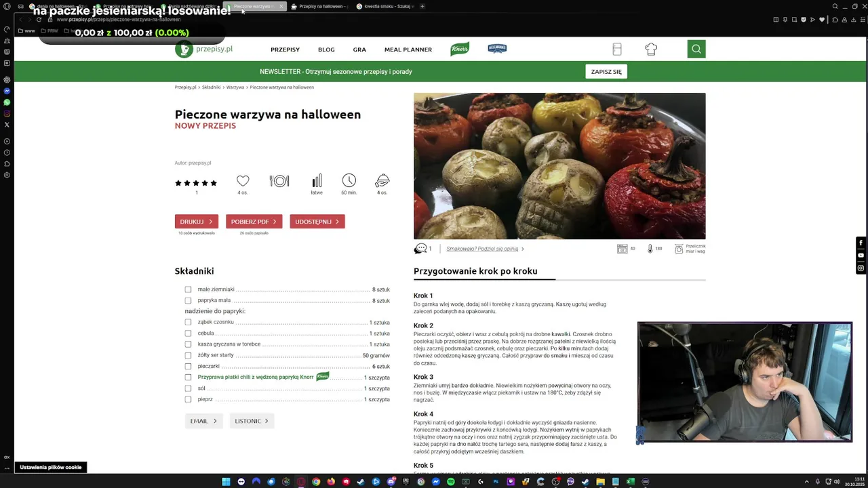Check the pieczarki ingredient box

[x=188, y=366]
